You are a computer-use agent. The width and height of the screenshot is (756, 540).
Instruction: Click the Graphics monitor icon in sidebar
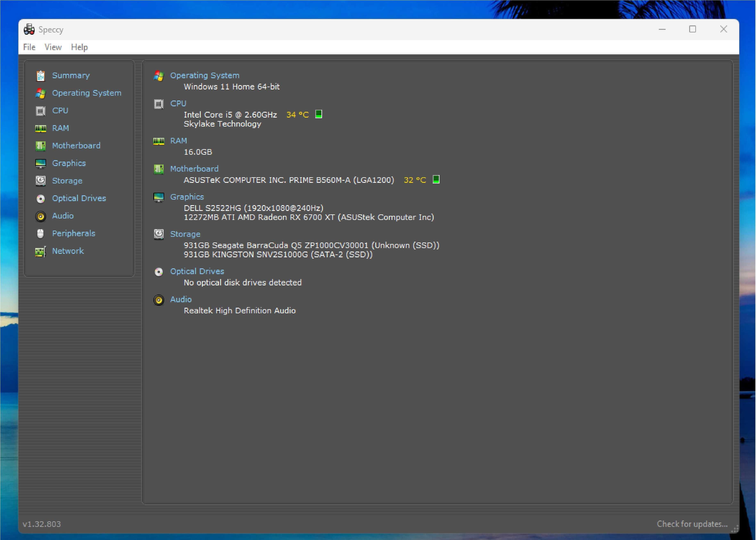[41, 164]
